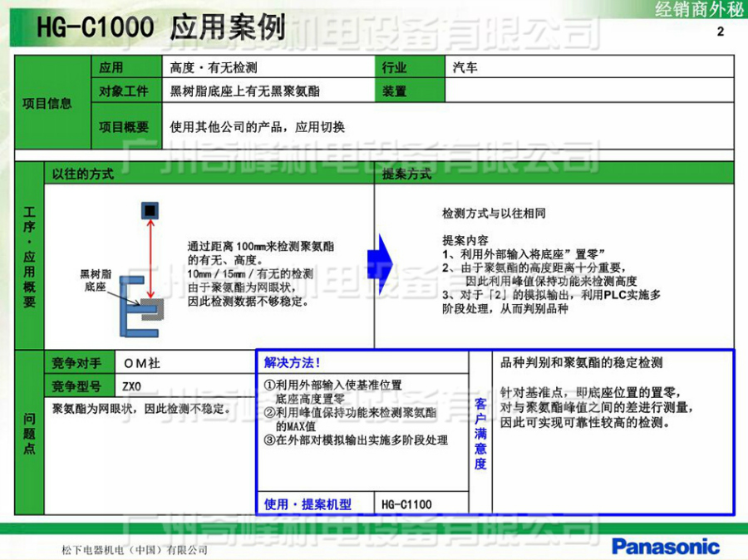Image resolution: width=748 pixels, height=560 pixels.
Task: Select the 提案方式 section header
Action: click(407, 174)
